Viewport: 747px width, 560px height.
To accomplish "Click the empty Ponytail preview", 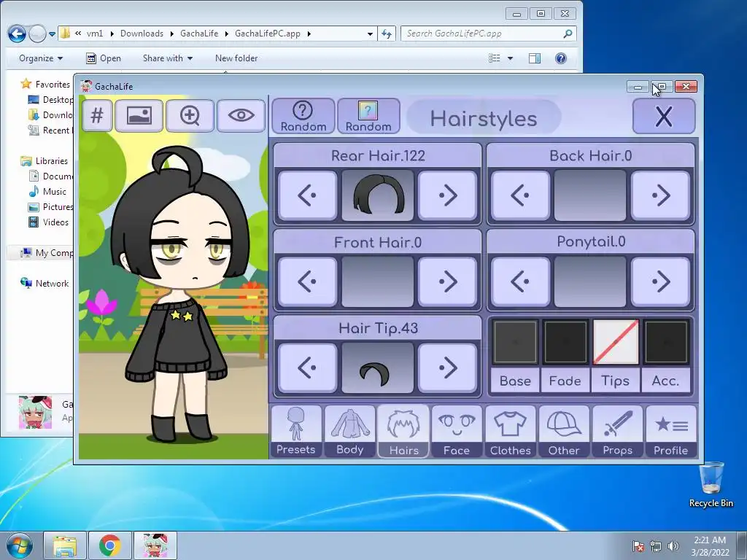I will [x=590, y=281].
